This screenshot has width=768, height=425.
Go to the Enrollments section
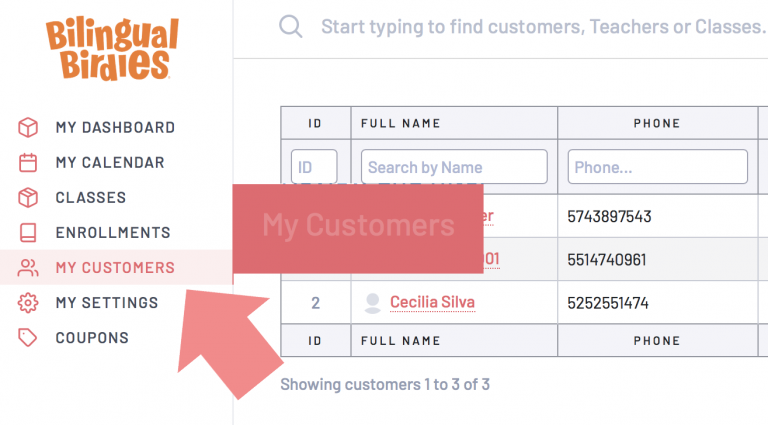[113, 233]
